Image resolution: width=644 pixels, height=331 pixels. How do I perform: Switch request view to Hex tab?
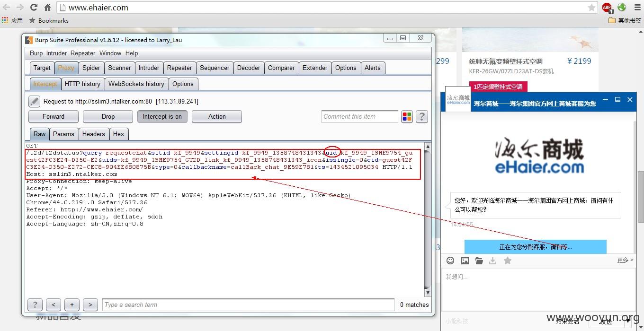[118, 134]
